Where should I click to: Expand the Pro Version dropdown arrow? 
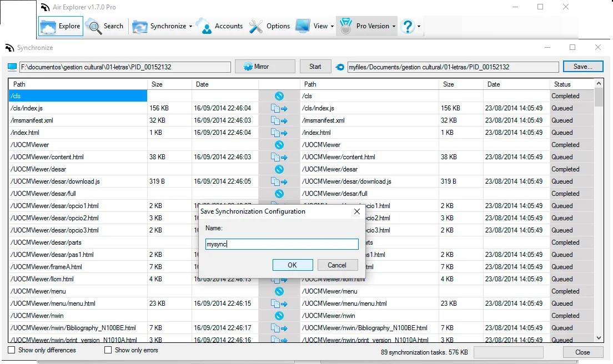click(394, 27)
